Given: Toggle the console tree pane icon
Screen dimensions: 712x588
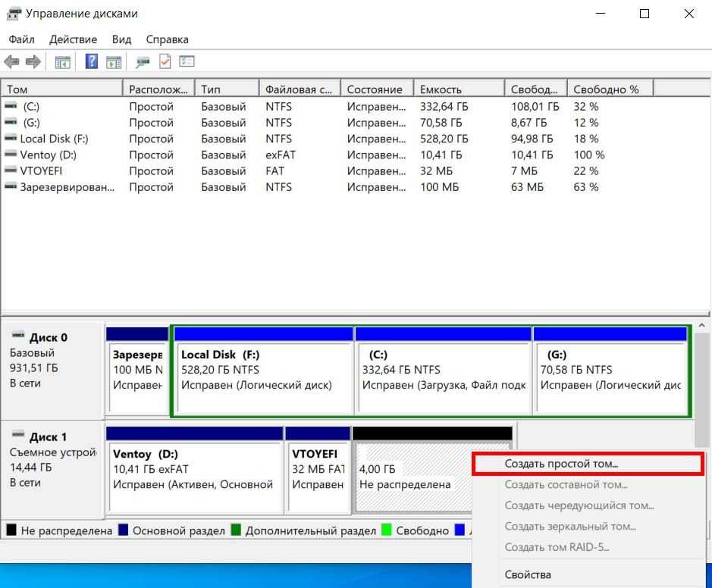Looking at the screenshot, I should click(x=63, y=62).
